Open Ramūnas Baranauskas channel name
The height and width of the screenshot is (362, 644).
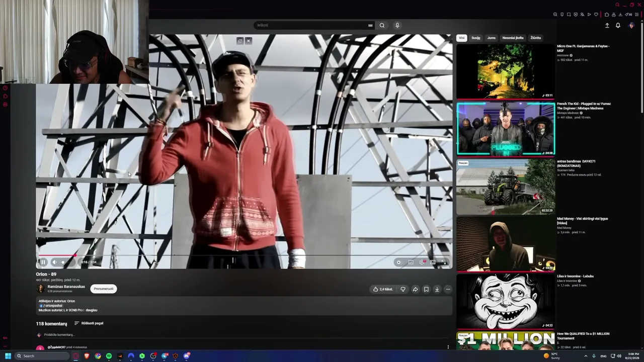(66, 287)
